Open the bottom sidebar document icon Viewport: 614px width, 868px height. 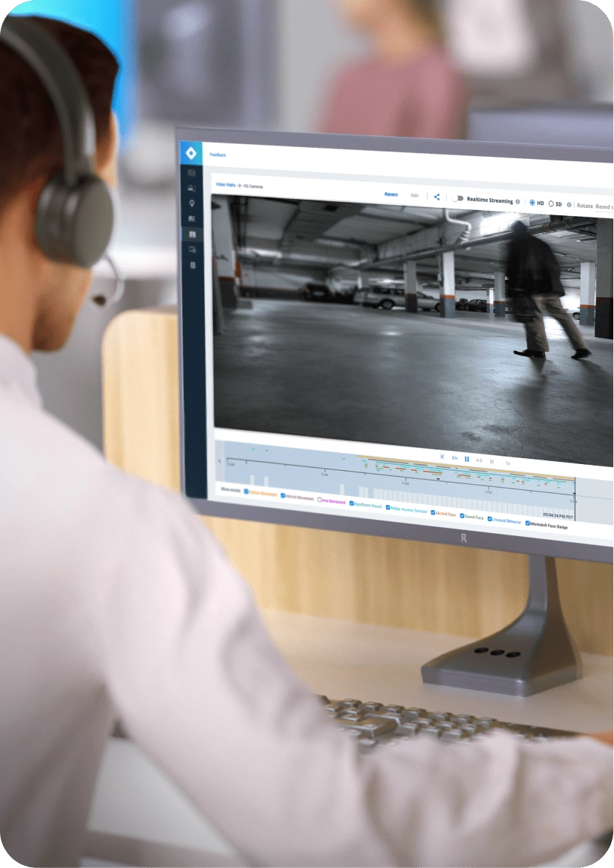tap(193, 265)
